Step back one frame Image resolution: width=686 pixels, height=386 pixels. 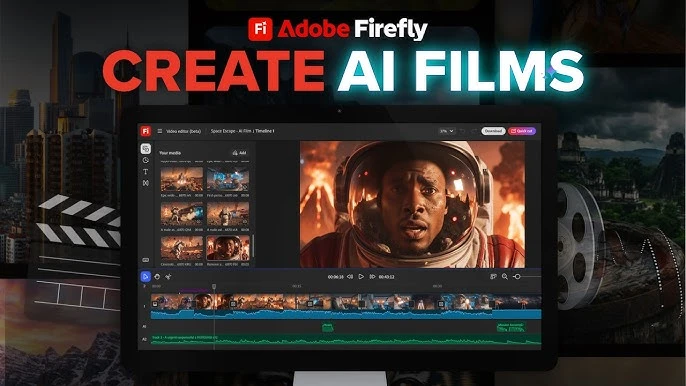[x=350, y=277]
